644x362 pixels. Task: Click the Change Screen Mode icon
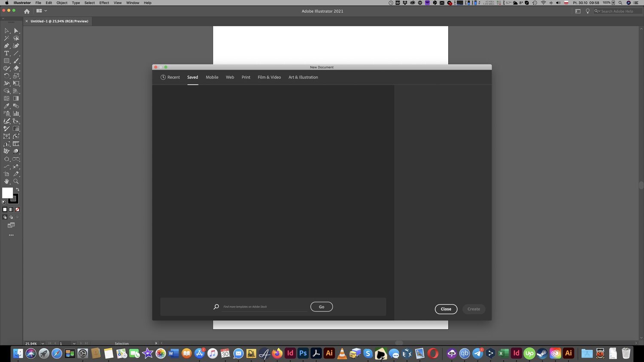click(x=11, y=225)
